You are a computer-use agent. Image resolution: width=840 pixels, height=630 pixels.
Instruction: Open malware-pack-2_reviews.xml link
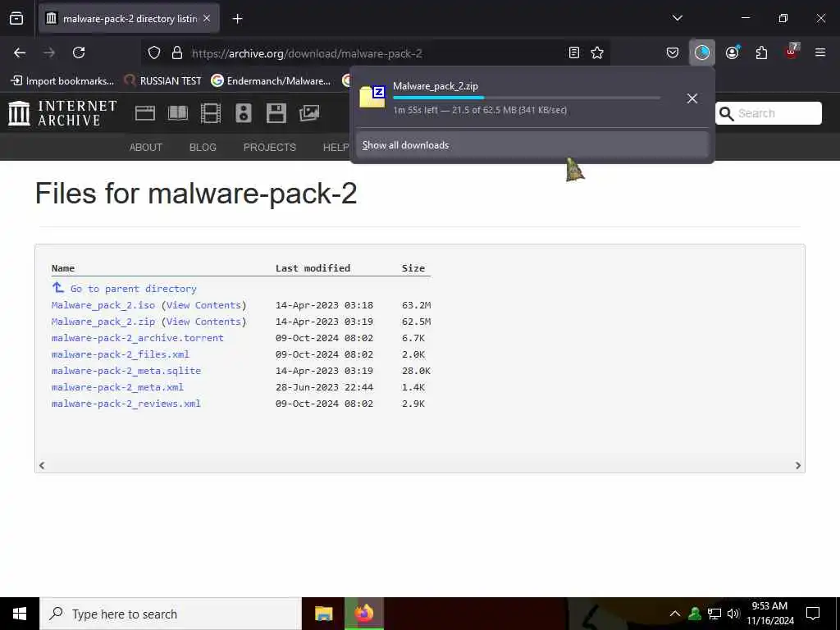tap(126, 404)
